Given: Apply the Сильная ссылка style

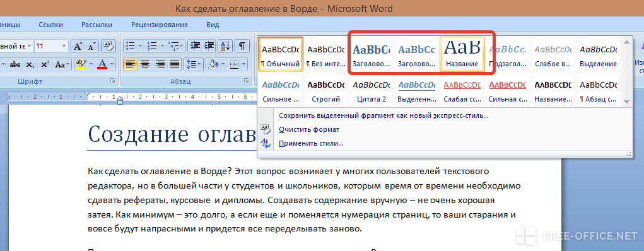Looking at the screenshot, I should click(x=508, y=90).
